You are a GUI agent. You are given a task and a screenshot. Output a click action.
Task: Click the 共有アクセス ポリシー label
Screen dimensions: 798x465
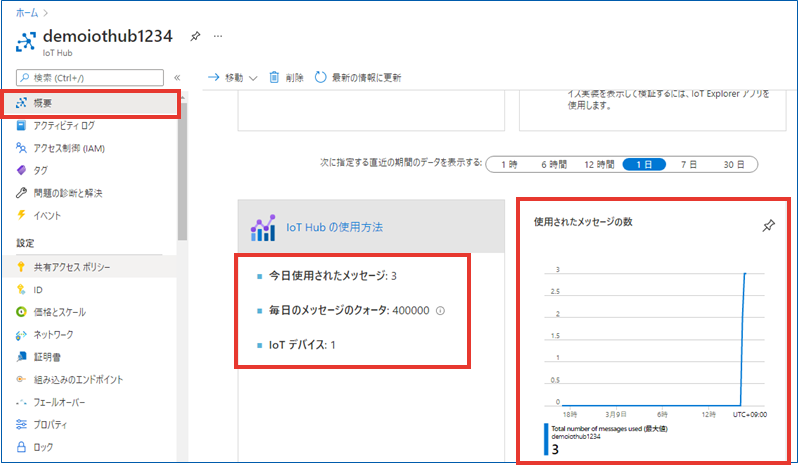[72, 267]
